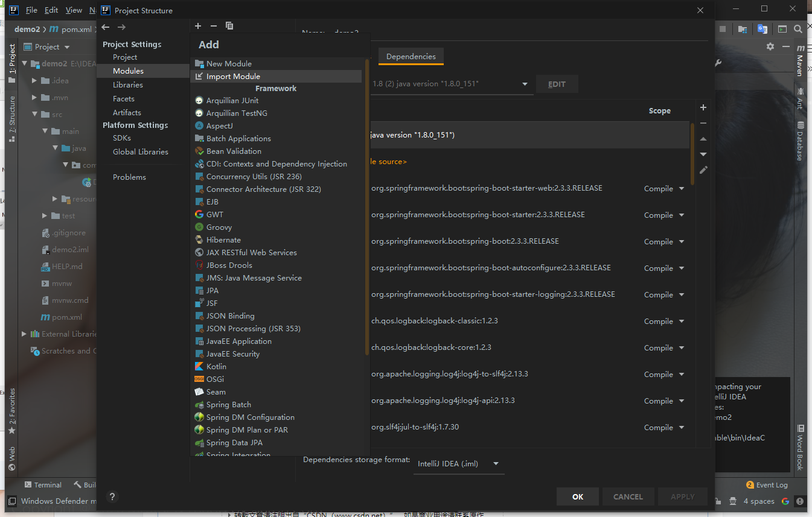Select Groovy framework in the Add list
812x517 pixels.
tap(276, 227)
